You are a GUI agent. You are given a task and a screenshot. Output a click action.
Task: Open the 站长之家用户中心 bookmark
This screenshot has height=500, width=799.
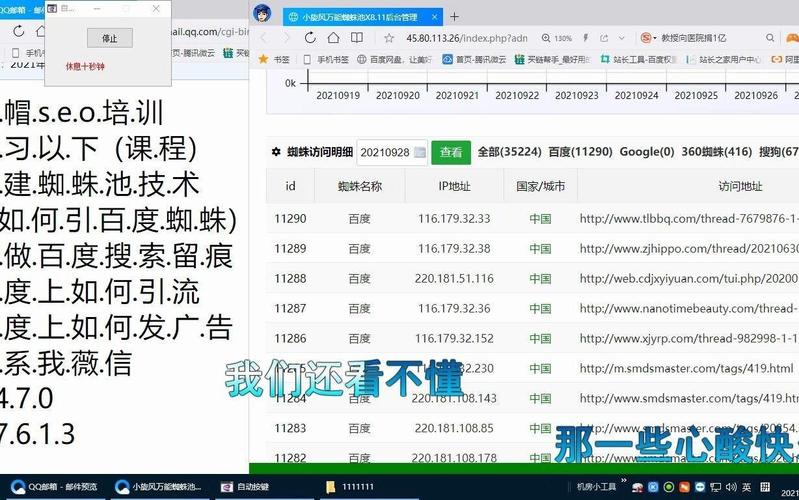724,60
